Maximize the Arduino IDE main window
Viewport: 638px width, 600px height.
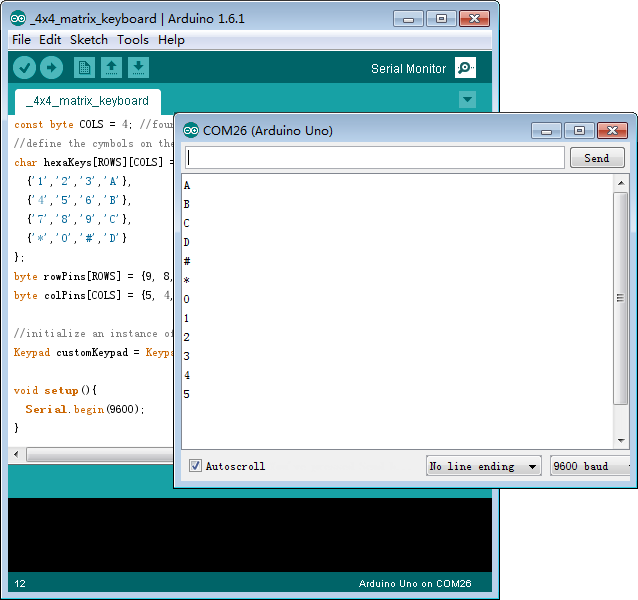click(441, 19)
